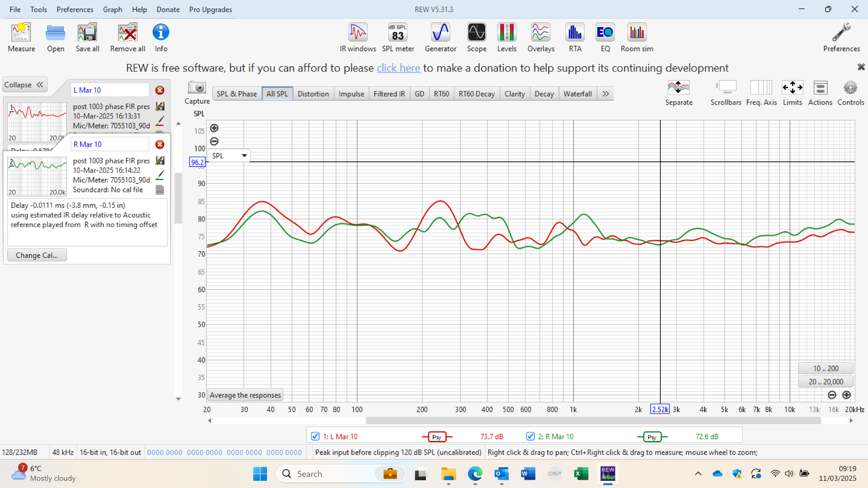This screenshot has height=488, width=868.
Task: Open notes icon for R Mar 10
Action: [160, 190]
